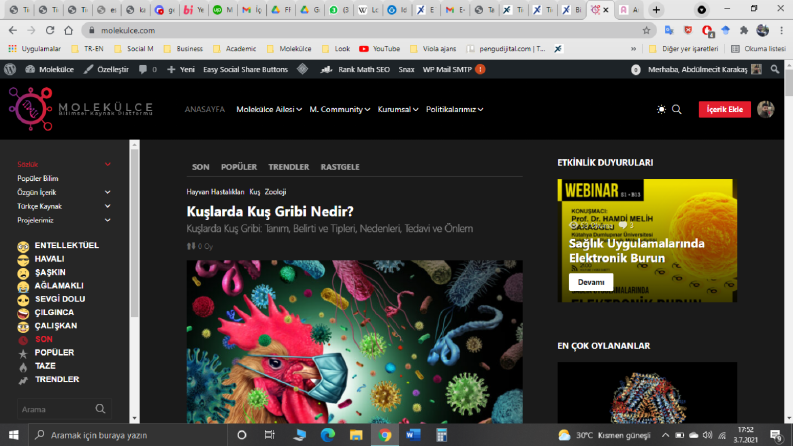Select the SEVGİ DOLU emoji reaction
Viewport: 793px width, 446px height.
(x=23, y=300)
